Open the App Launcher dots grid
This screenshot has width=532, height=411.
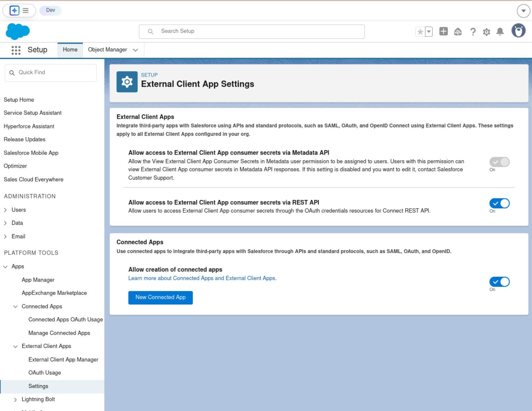click(16, 50)
